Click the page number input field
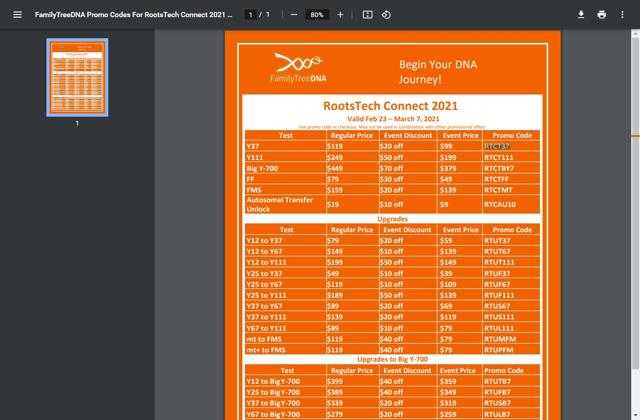This screenshot has height=420, width=640. (x=250, y=15)
